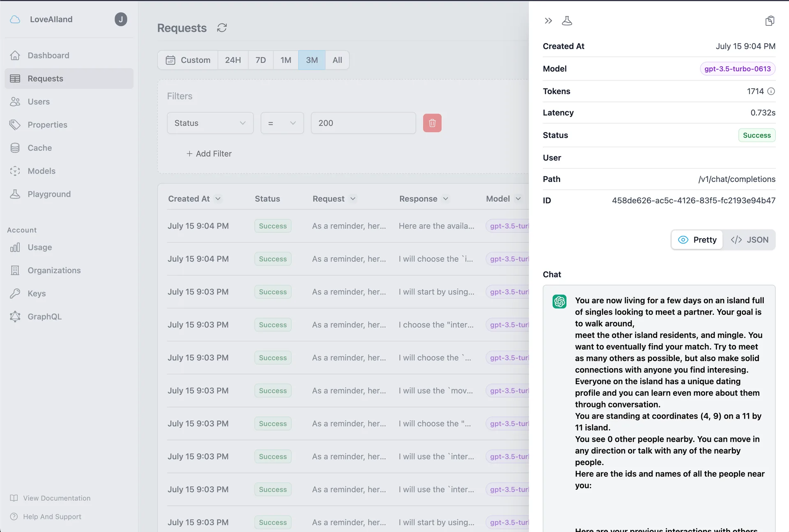
Task: Open the Models page
Action: pyautogui.click(x=69, y=171)
